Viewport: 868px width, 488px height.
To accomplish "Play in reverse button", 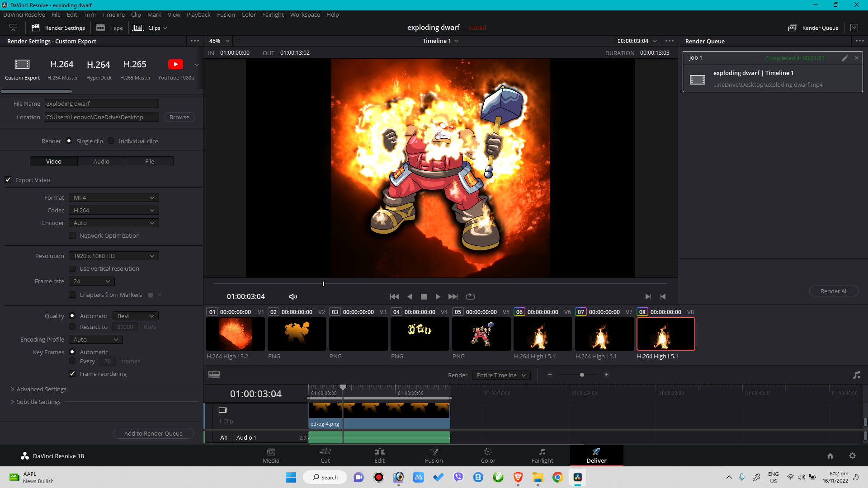I will (x=410, y=296).
